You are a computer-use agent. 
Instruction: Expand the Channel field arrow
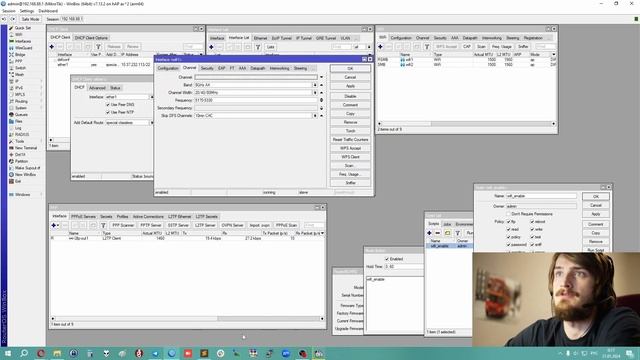pyautogui.click(x=322, y=77)
